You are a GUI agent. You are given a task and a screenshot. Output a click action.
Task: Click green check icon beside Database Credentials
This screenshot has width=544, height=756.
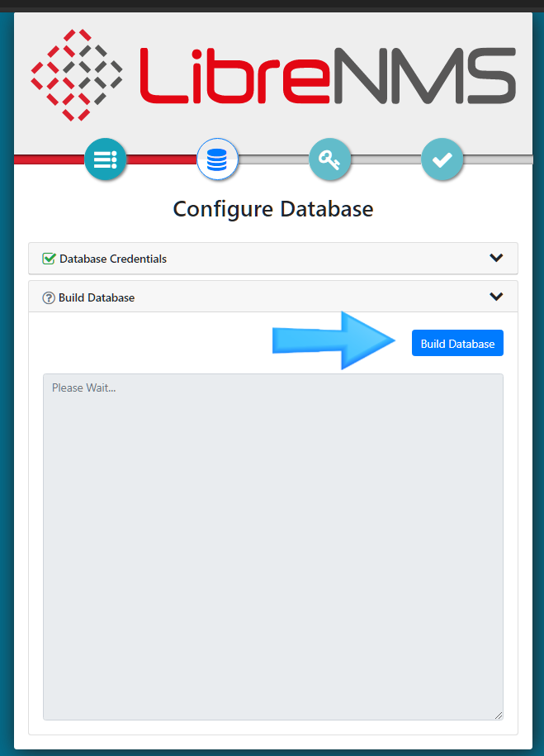click(x=49, y=259)
